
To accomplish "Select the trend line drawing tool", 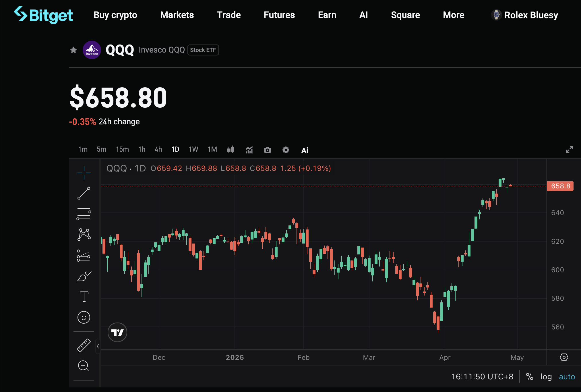I will (x=84, y=193).
